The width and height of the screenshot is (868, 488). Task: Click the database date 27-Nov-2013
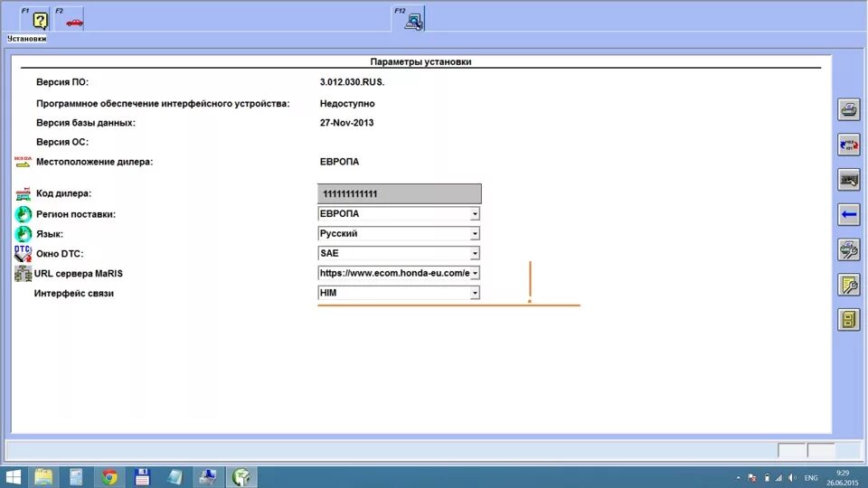(x=346, y=123)
